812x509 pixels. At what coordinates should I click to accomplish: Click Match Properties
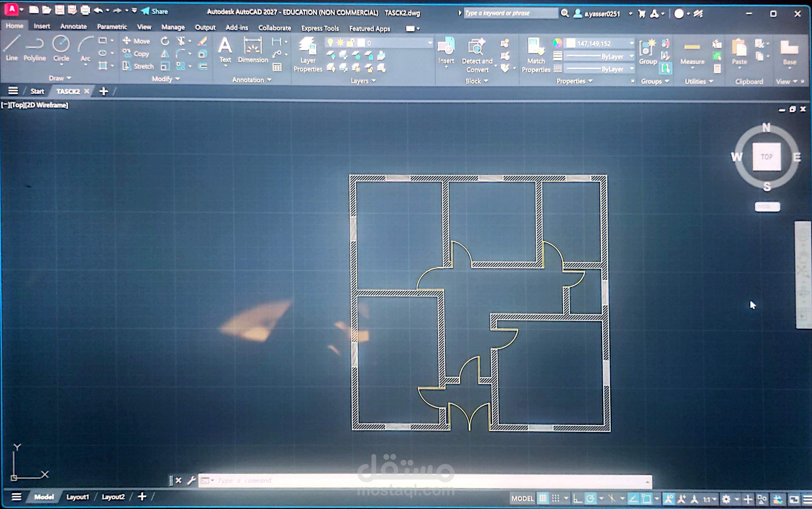[x=536, y=55]
